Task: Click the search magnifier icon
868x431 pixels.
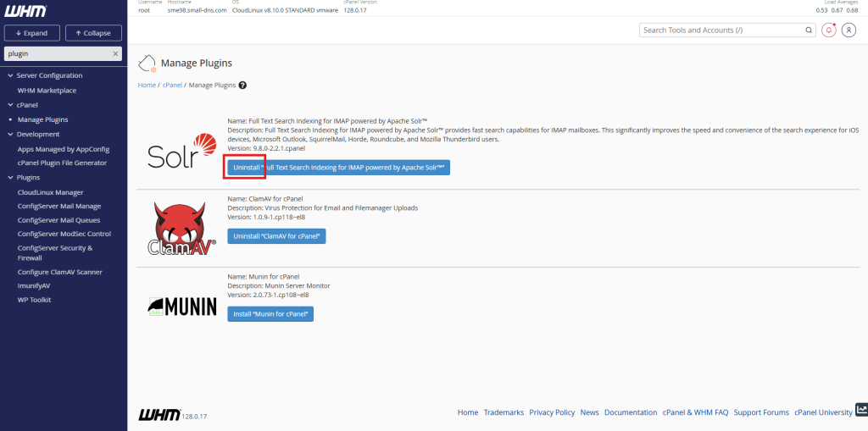Action: point(809,30)
